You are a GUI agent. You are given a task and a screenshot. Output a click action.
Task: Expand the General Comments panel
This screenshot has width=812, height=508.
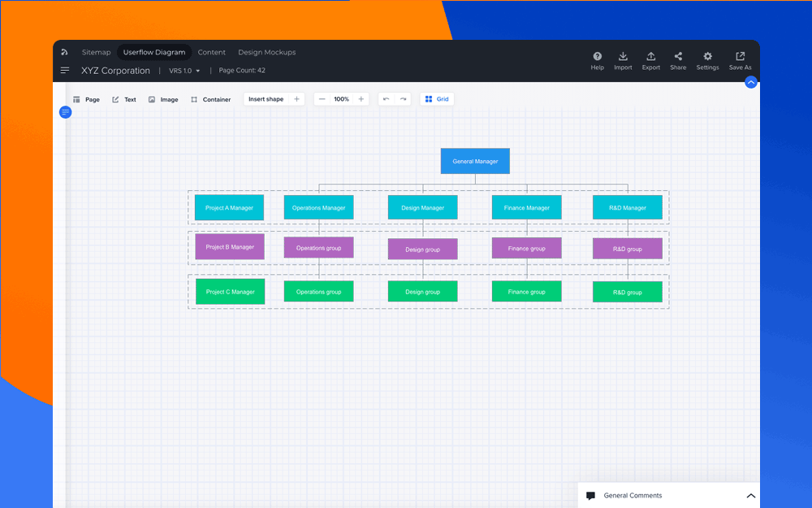[x=750, y=496]
